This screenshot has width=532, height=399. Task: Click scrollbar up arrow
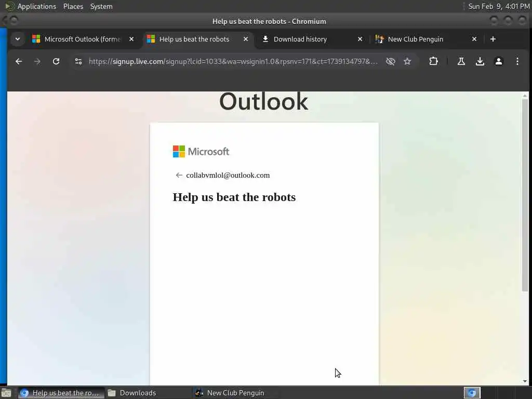tap(525, 96)
